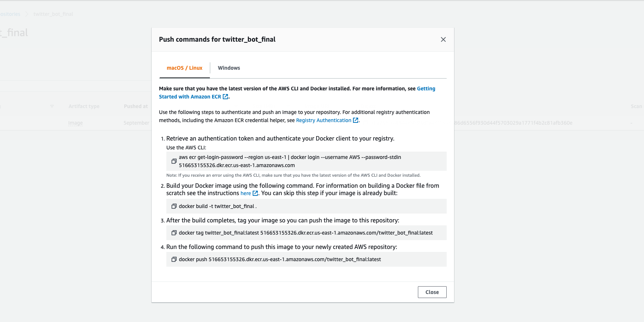Open Getting Started with Amazon ECR link
Screen dimensions: 644x322
pos(426,89)
